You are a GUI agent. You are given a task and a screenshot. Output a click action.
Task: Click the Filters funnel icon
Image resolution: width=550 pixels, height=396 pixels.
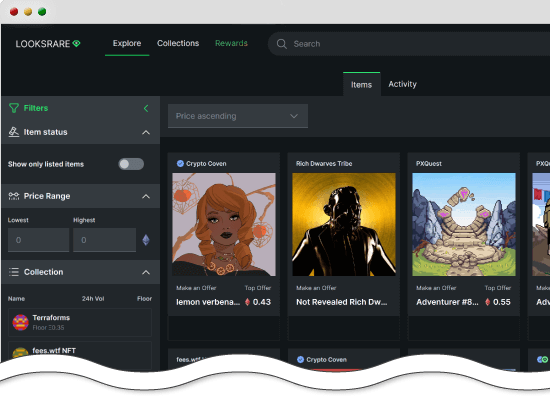14,108
